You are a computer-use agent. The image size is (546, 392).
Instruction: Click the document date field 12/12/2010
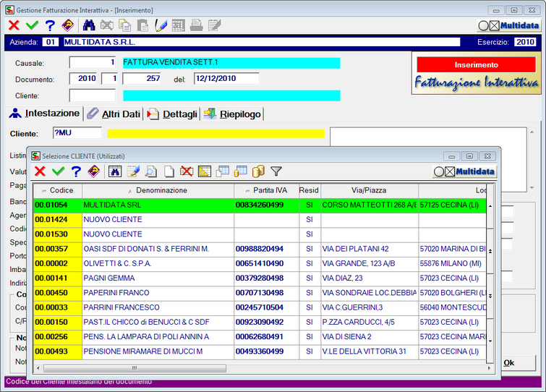pos(226,79)
